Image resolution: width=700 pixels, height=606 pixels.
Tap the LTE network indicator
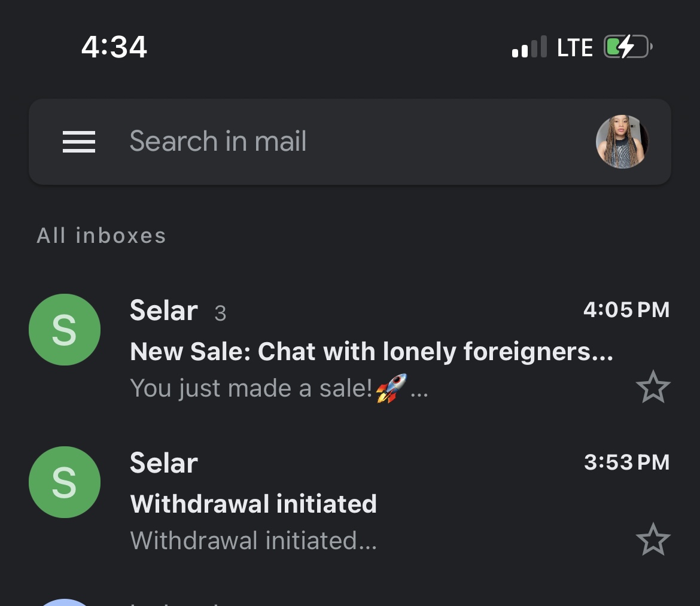pos(575,47)
